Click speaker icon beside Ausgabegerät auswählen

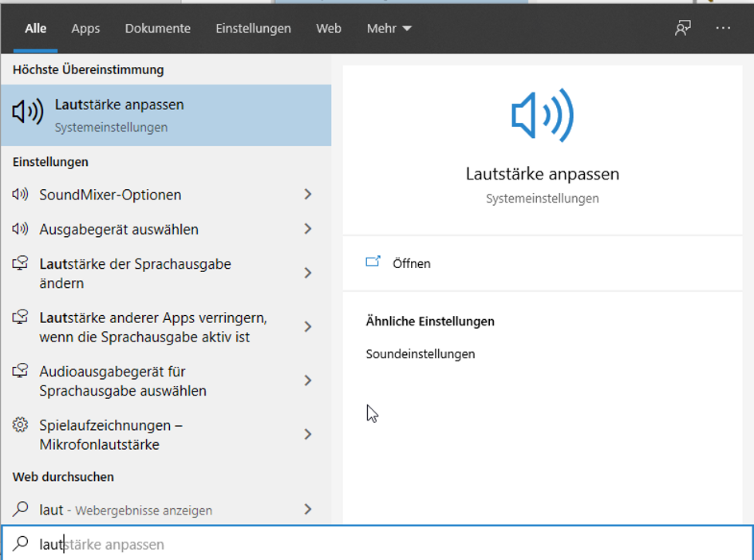[21, 230]
